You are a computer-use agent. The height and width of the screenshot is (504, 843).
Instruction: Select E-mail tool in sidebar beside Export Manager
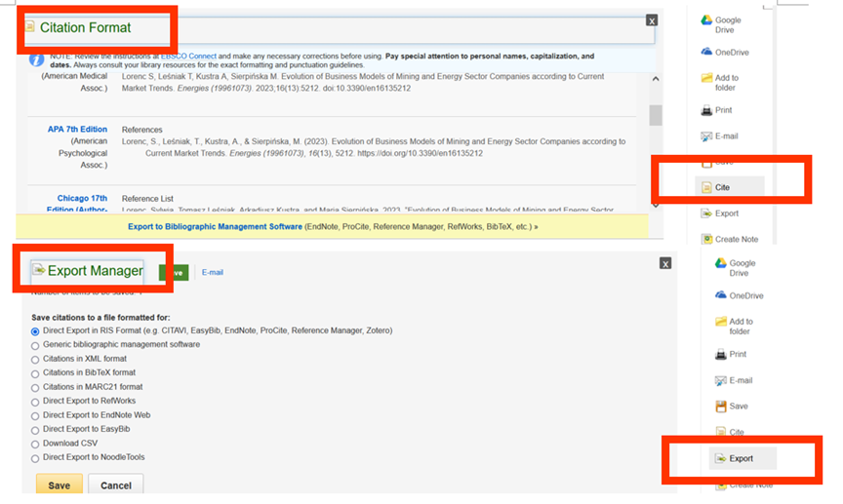(734, 380)
